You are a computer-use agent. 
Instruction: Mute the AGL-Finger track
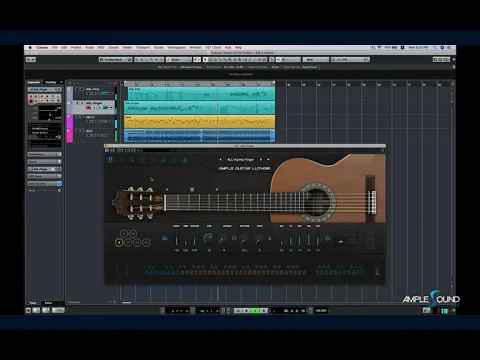[x=77, y=103]
